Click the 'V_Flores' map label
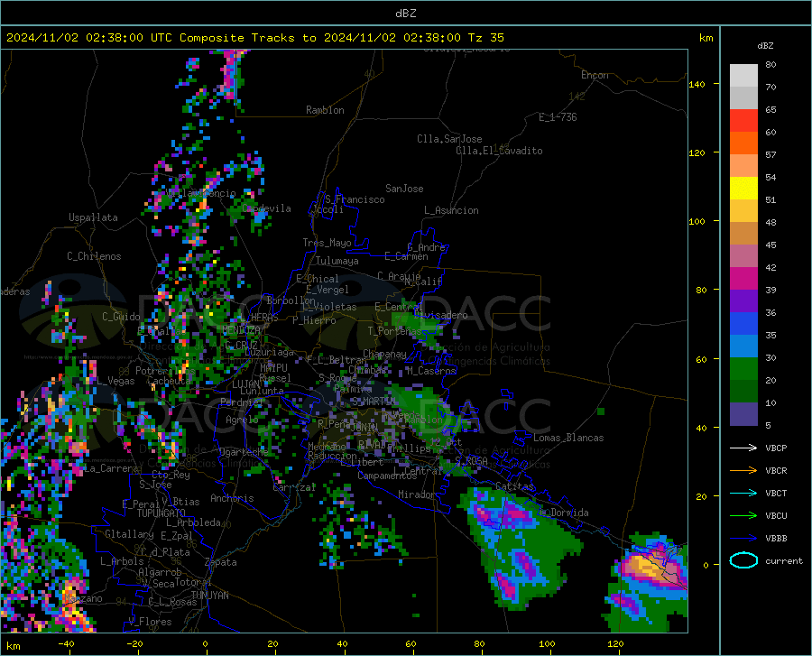 150,622
